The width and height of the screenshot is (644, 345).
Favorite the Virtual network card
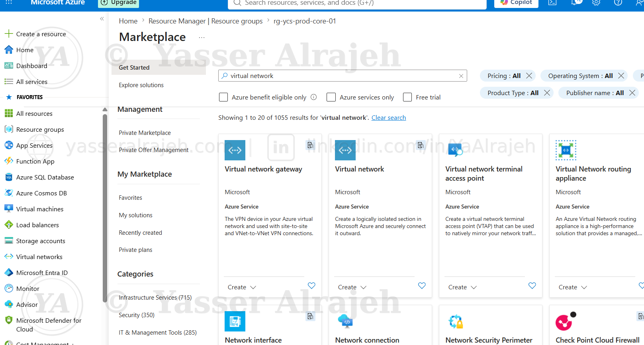click(422, 285)
